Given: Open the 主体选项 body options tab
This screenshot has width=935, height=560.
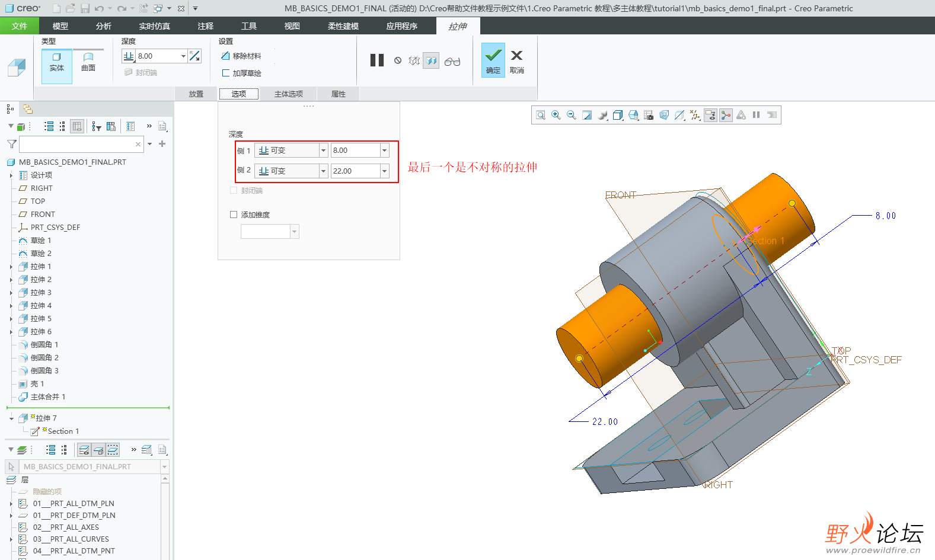Looking at the screenshot, I should coord(289,94).
